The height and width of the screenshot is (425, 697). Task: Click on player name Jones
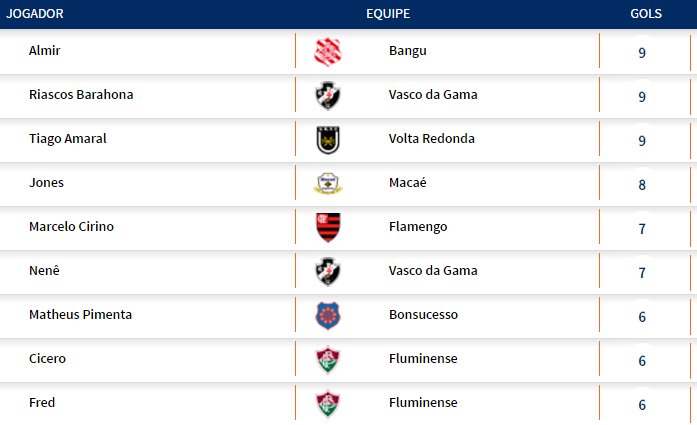[46, 182]
